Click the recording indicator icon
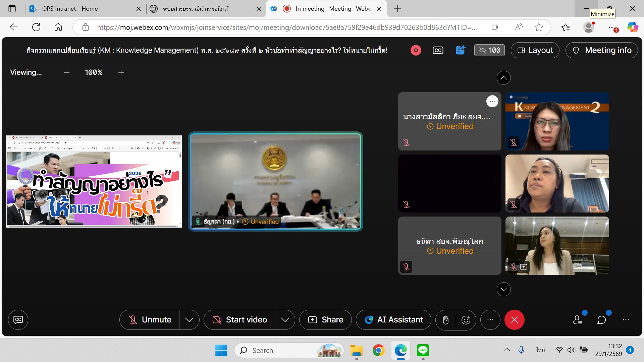644x362 pixels. (416, 50)
